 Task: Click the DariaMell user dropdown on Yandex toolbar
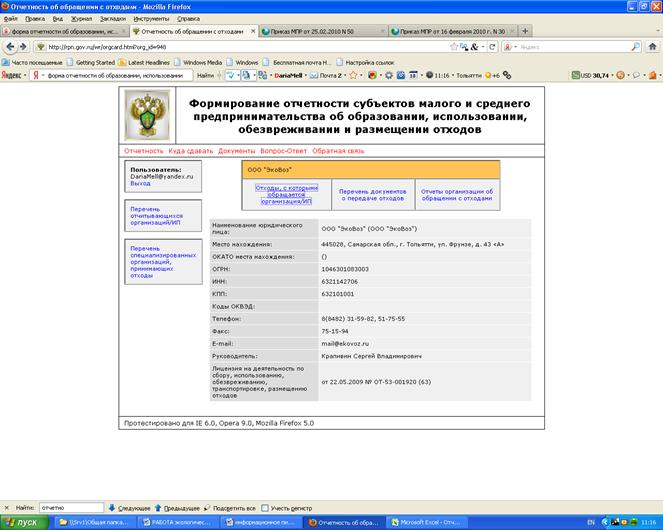tap(291, 75)
